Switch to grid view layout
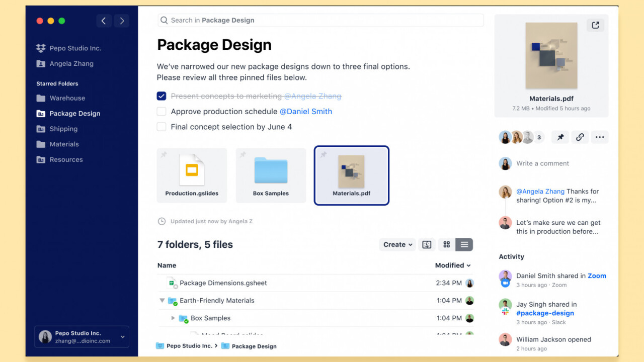644x362 pixels. (446, 245)
